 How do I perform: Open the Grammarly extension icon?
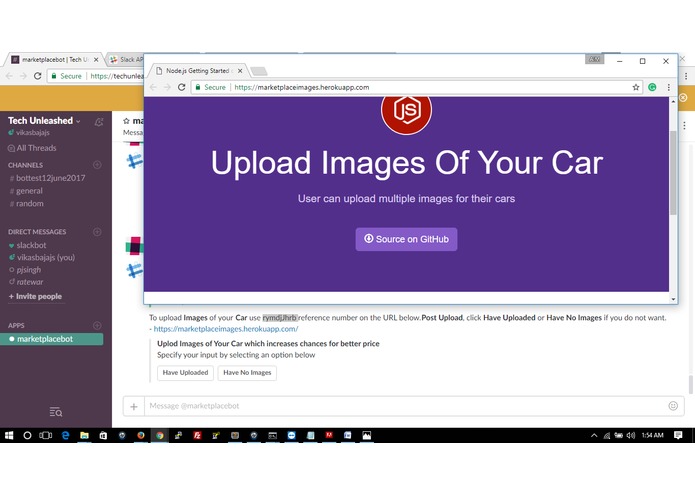coord(652,87)
